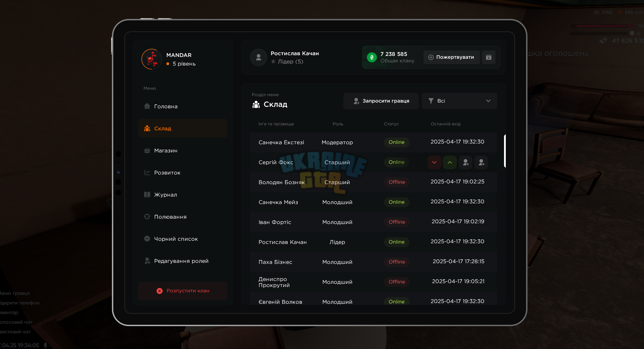Click the Пожертвувати donate button
Viewport: 644px width, 349px height.
451,57
